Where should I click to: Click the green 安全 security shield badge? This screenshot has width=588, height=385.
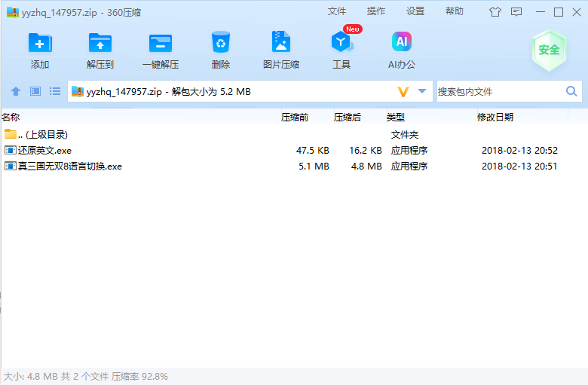pos(549,50)
